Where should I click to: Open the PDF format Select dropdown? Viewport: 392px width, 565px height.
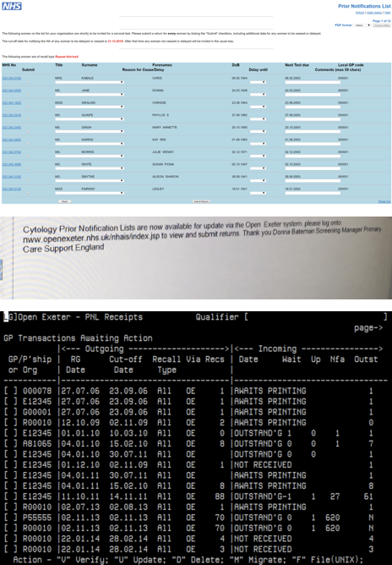[x=362, y=25]
